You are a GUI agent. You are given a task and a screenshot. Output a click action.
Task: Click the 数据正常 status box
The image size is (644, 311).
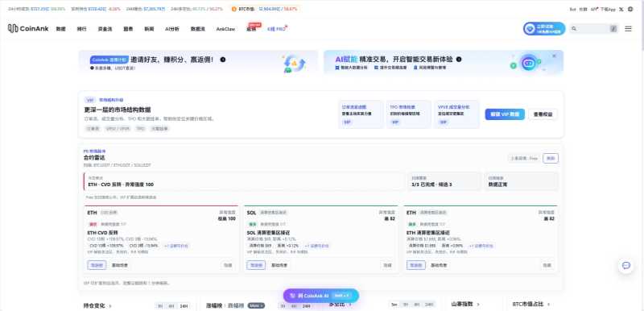click(521, 181)
